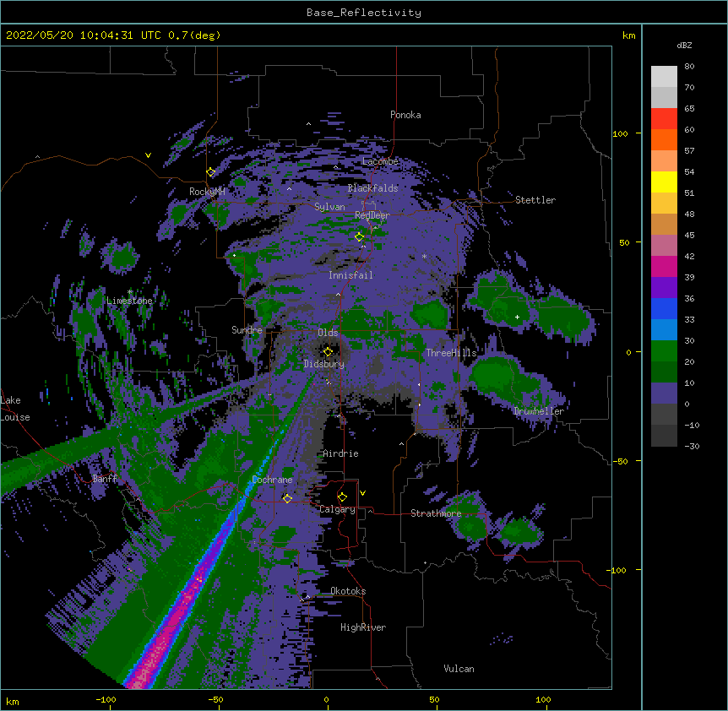Click the -100 tick label on right axis

click(617, 570)
